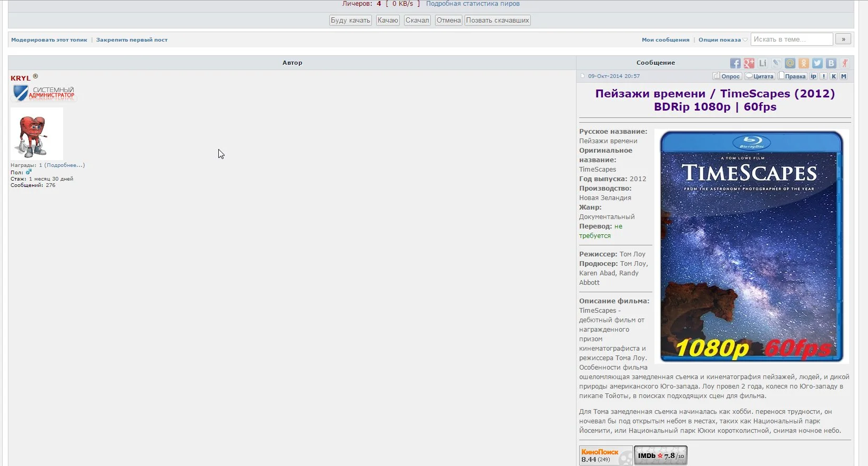Open Мои сообщения link
Image resolution: width=868 pixels, height=466 pixels.
tap(665, 40)
